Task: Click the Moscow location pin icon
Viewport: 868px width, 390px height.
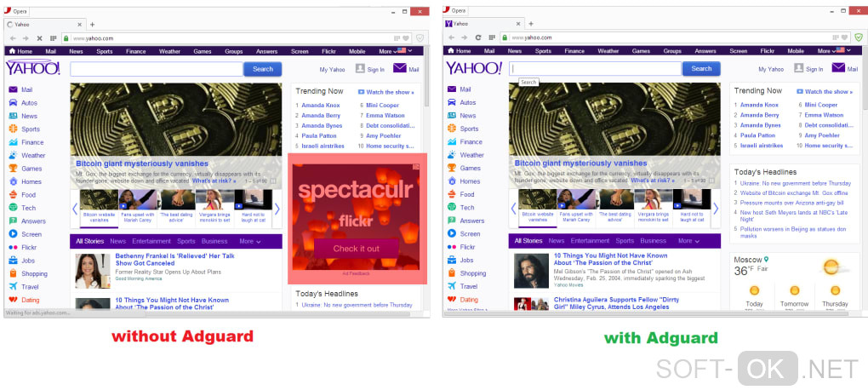Action: point(766,259)
